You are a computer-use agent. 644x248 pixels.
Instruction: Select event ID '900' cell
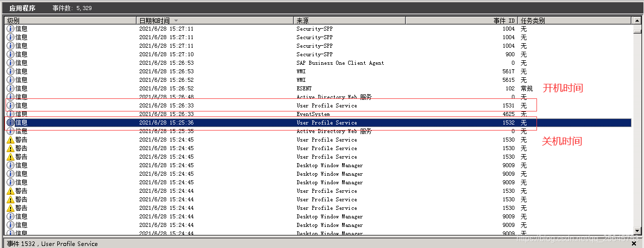coord(510,54)
